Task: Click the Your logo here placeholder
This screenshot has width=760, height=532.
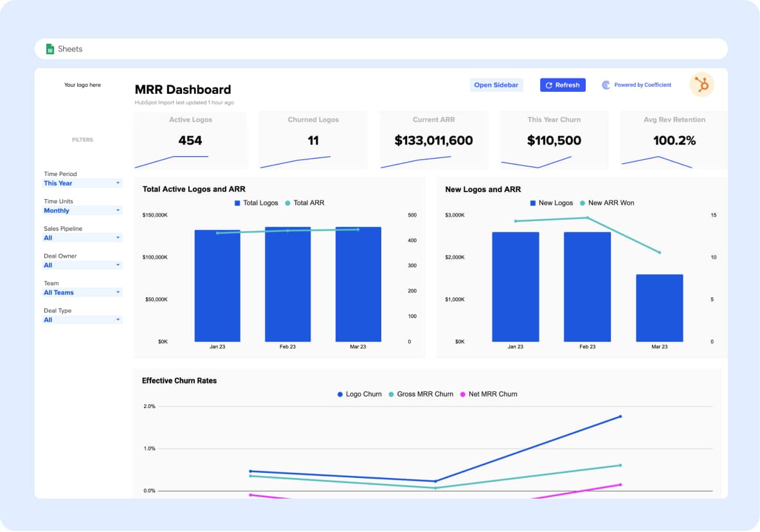Action: [82, 85]
